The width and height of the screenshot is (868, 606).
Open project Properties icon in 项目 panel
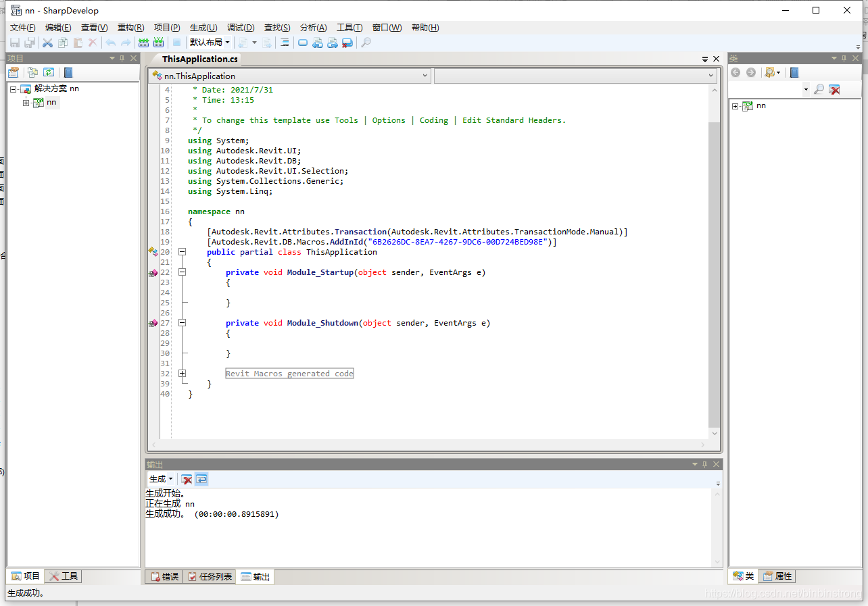(x=14, y=72)
